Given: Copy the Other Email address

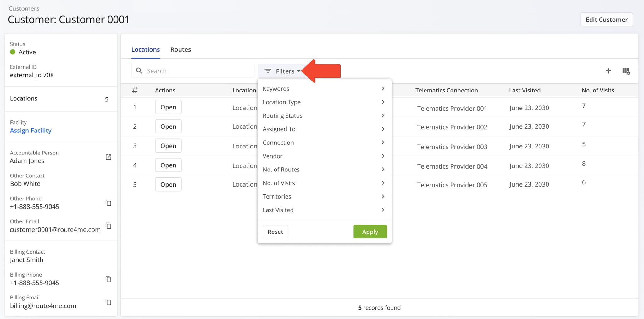Looking at the screenshot, I should pos(108,226).
